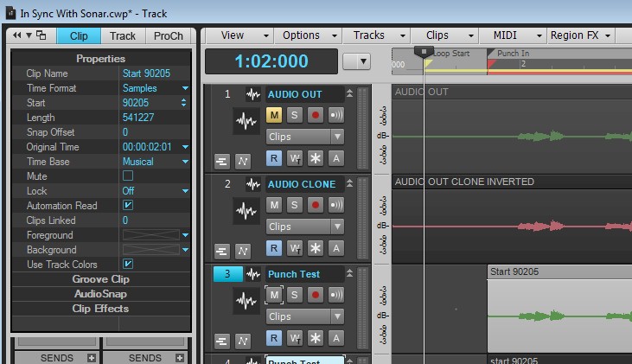Enable automation Write on AUDIO CLONE track
This screenshot has height=364, width=632.
pos(295,248)
